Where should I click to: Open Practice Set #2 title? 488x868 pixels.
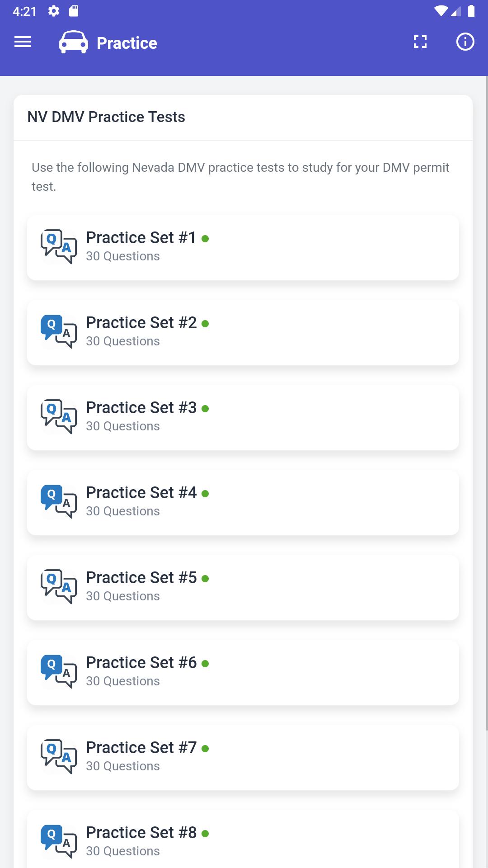141,323
